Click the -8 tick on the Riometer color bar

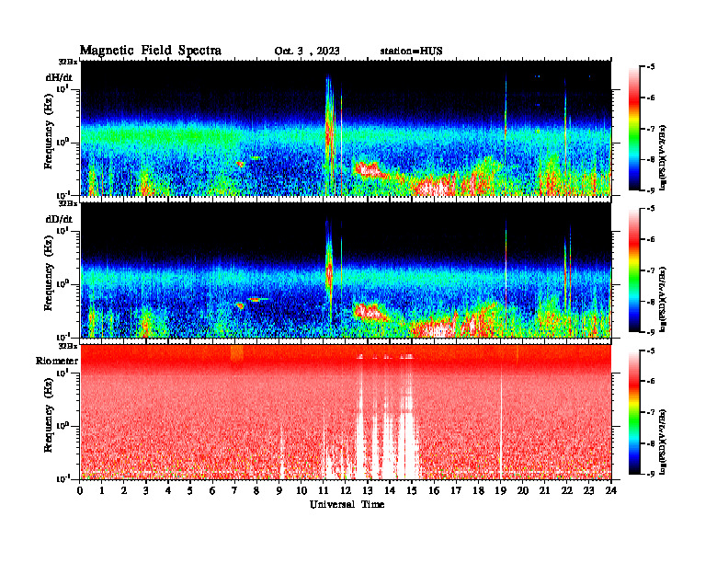(x=652, y=443)
